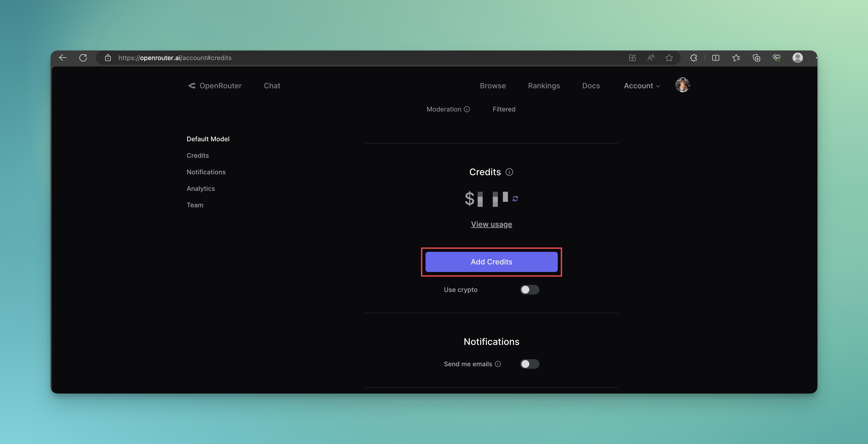Click the Moderation info icon

coord(467,109)
